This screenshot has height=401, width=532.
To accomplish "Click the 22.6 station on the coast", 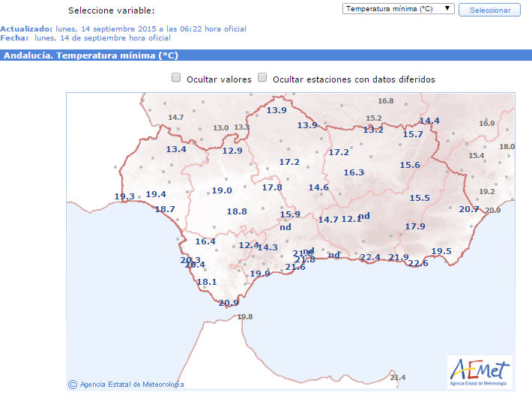I will tap(418, 263).
